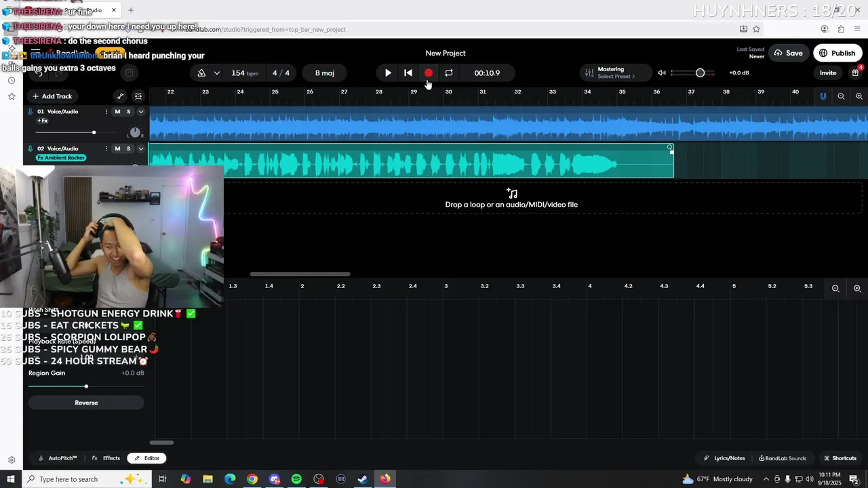Click the horizontal scrollbar under the editor grid
The width and height of the screenshot is (868, 488).
pos(161,443)
